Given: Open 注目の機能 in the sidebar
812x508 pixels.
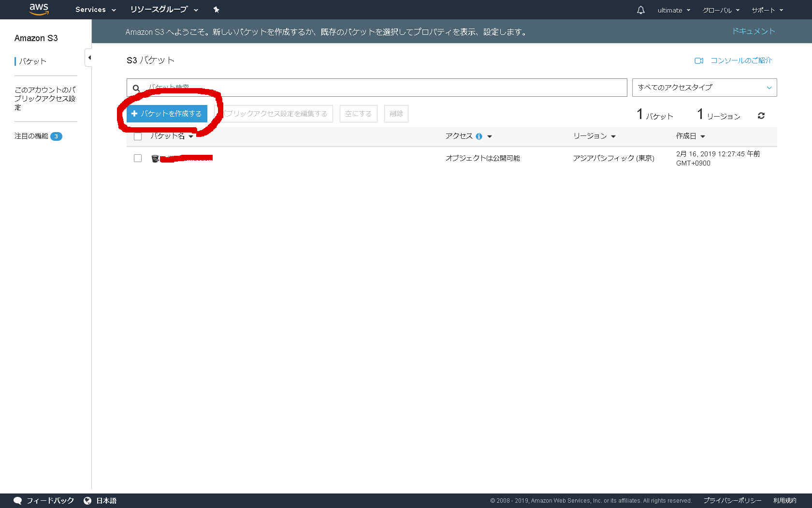Looking at the screenshot, I should [x=31, y=136].
